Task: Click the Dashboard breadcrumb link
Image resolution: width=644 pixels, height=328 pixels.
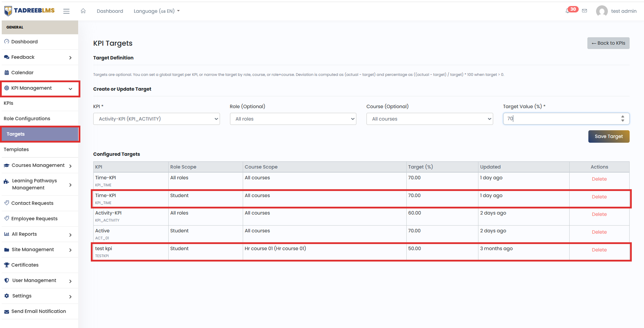Action: 110,11
